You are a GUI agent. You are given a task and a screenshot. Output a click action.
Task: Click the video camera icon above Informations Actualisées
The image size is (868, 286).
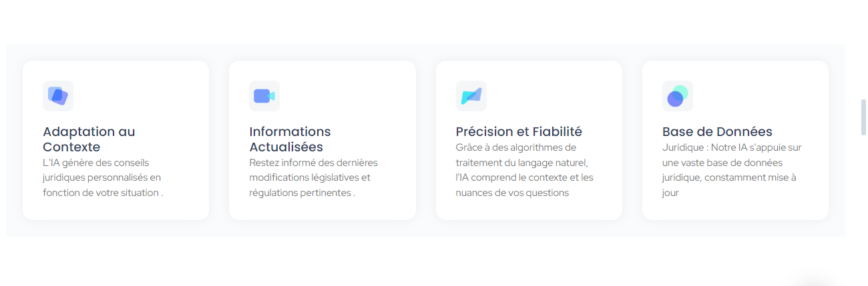click(264, 96)
